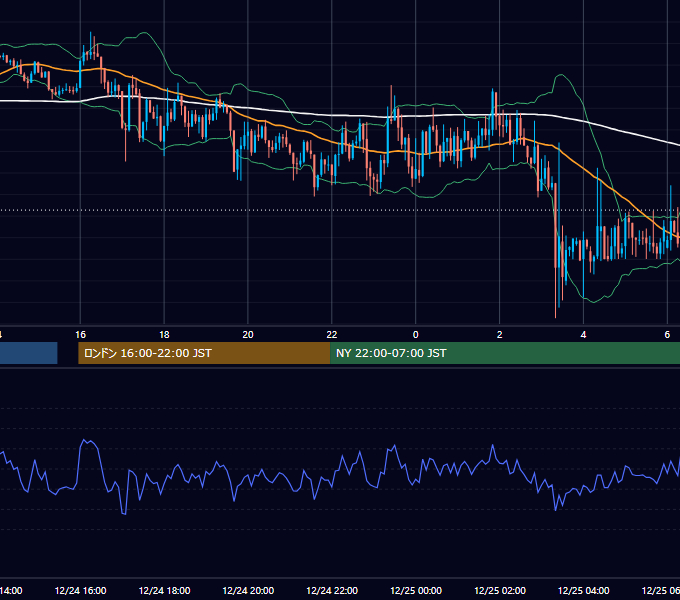Click the 22 hour label on the axis

click(x=332, y=335)
